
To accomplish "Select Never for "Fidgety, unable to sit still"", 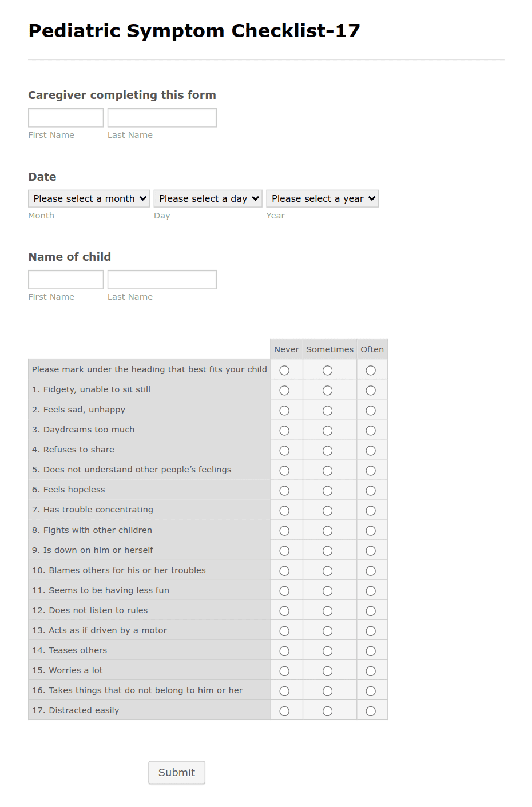I will coord(284,389).
